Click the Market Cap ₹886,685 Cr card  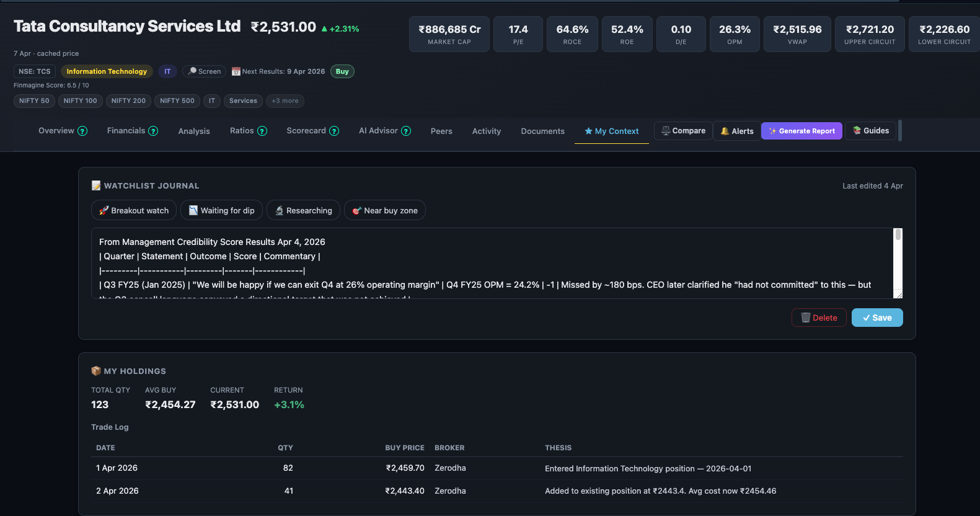pos(449,34)
